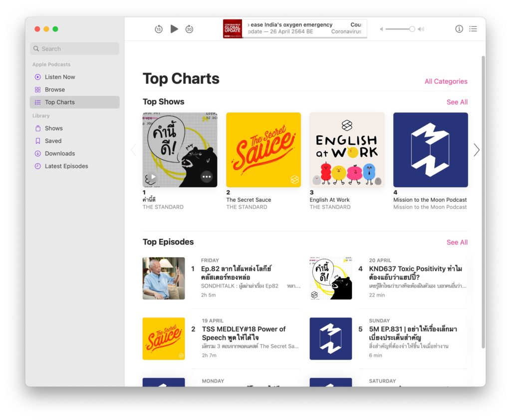Image resolution: width=511 pixels, height=420 pixels.
Task: Open The Secret Sauce show artwork
Action: coord(263,150)
